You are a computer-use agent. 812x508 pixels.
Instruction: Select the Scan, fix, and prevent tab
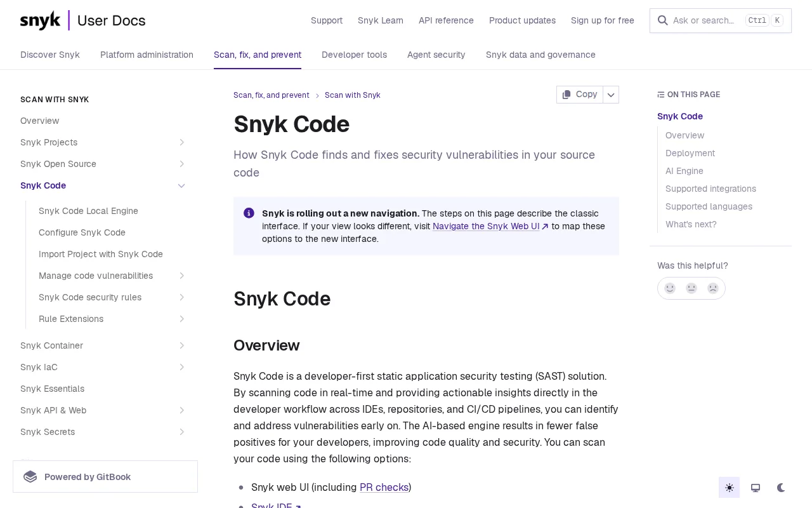coord(258,55)
